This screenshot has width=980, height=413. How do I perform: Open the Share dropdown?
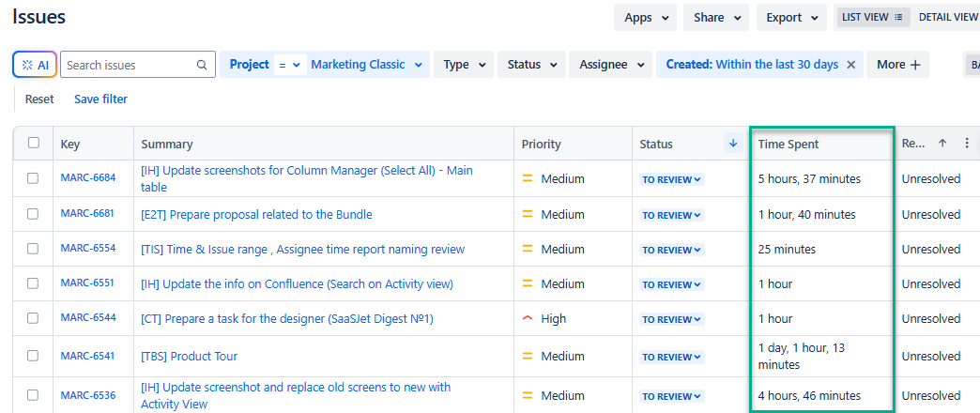(x=716, y=18)
